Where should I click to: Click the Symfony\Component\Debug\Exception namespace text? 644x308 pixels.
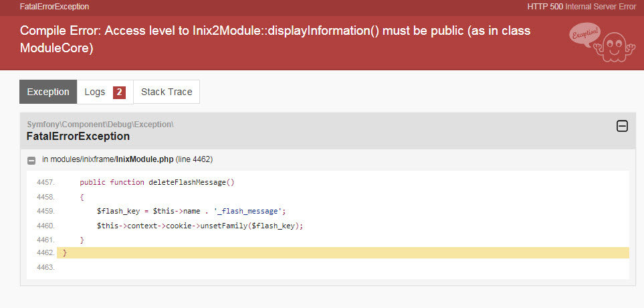coord(100,125)
